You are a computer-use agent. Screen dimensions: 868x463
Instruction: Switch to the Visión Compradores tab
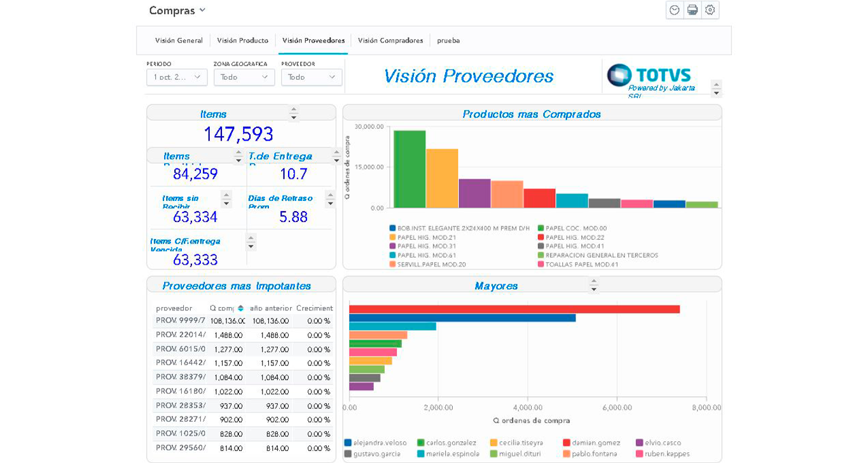[390, 41]
